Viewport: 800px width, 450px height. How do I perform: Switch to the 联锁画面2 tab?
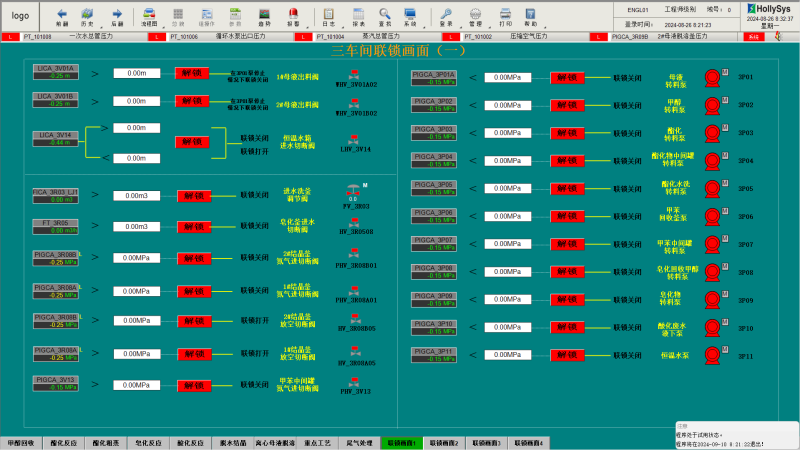(444, 443)
